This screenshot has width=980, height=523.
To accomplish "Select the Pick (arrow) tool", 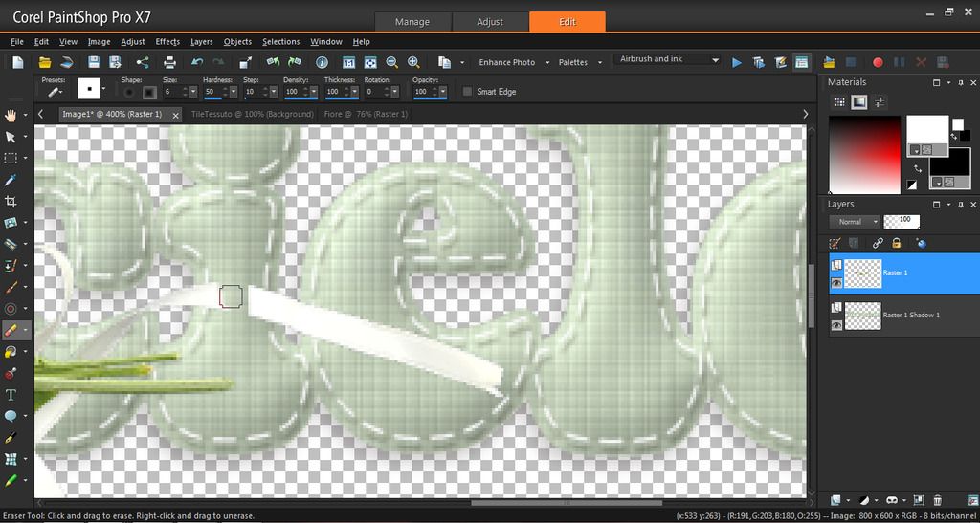I will click(11, 137).
